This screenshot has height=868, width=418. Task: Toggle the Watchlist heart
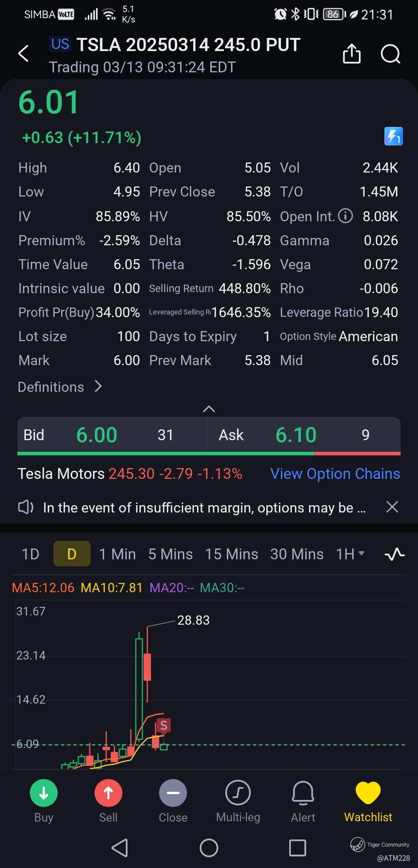[x=368, y=793]
